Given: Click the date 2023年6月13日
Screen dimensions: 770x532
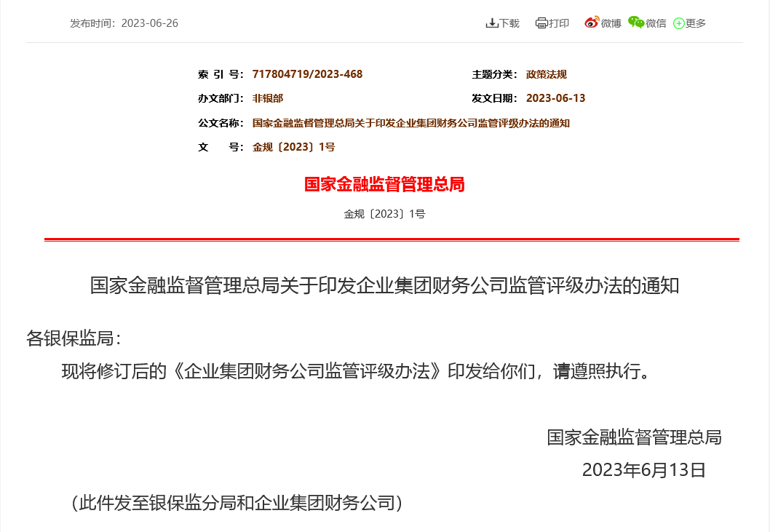Looking at the screenshot, I should click(644, 470).
